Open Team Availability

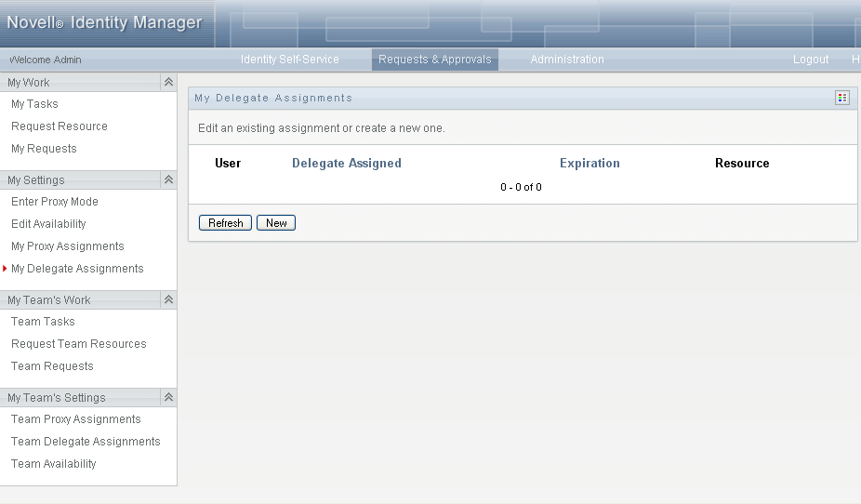53,464
